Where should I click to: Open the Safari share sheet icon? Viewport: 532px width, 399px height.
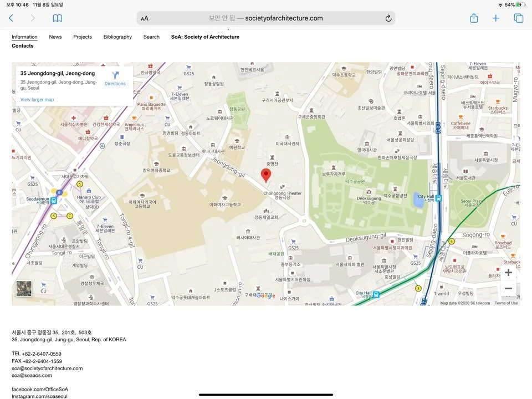point(474,18)
